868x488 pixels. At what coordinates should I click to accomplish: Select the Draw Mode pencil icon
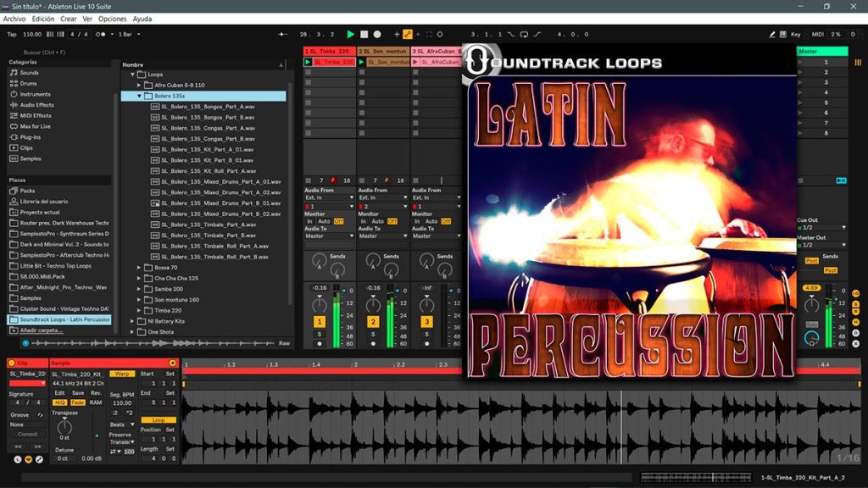(772, 35)
